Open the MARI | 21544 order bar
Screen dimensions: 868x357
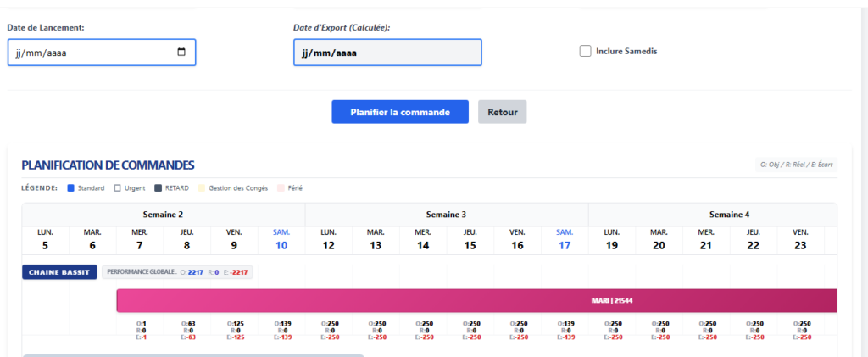(x=476, y=300)
